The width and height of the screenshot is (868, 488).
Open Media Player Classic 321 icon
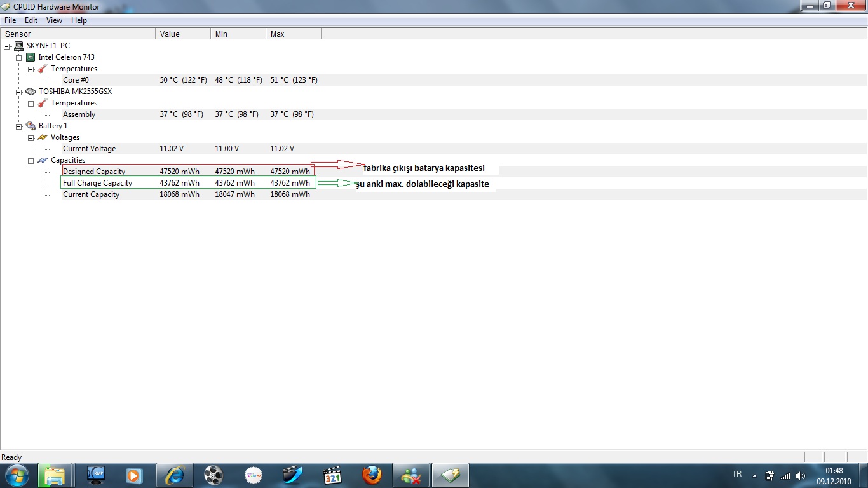[x=332, y=475]
